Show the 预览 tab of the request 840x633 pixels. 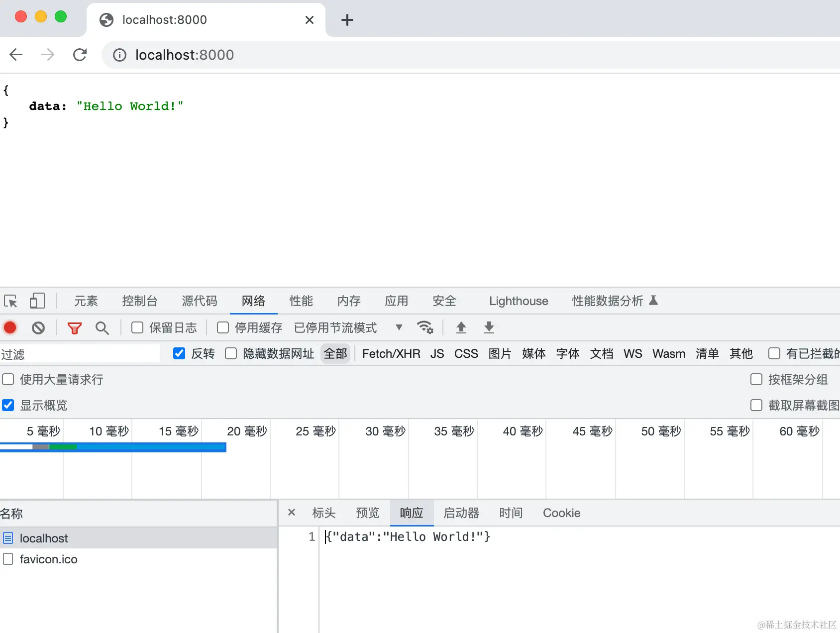pyautogui.click(x=368, y=513)
